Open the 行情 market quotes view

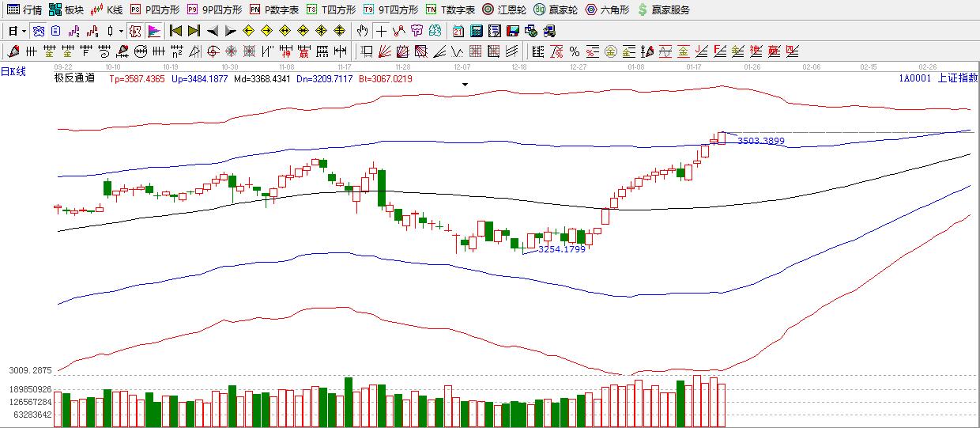pyautogui.click(x=24, y=9)
